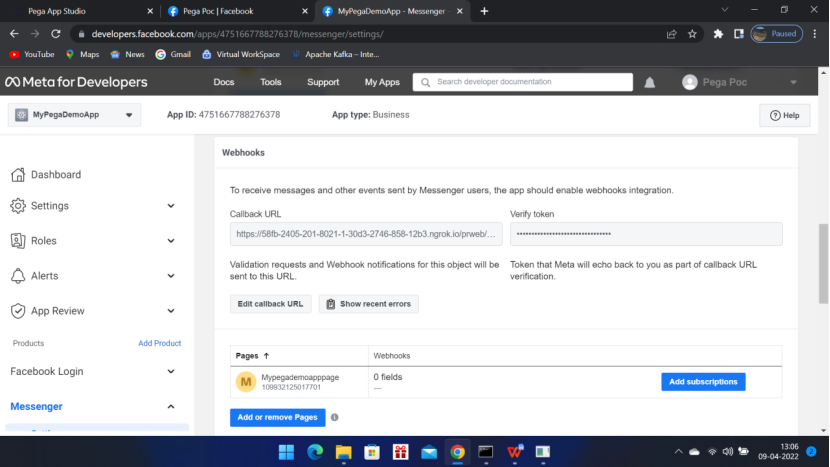Click the Roles person badge icon
This screenshot has width=830, height=467.
[18, 241]
